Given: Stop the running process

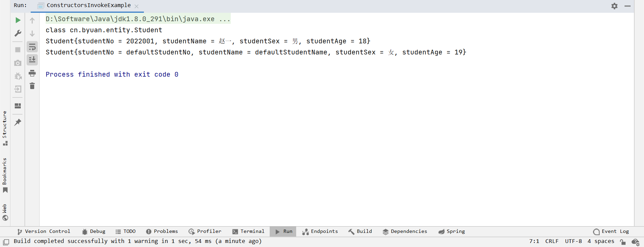Looking at the screenshot, I should (x=18, y=50).
